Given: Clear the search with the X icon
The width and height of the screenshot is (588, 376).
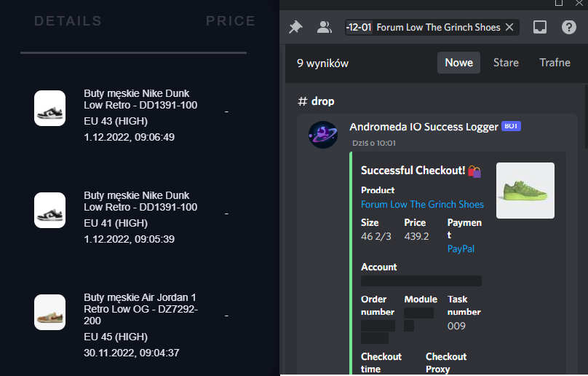Looking at the screenshot, I should (x=509, y=27).
